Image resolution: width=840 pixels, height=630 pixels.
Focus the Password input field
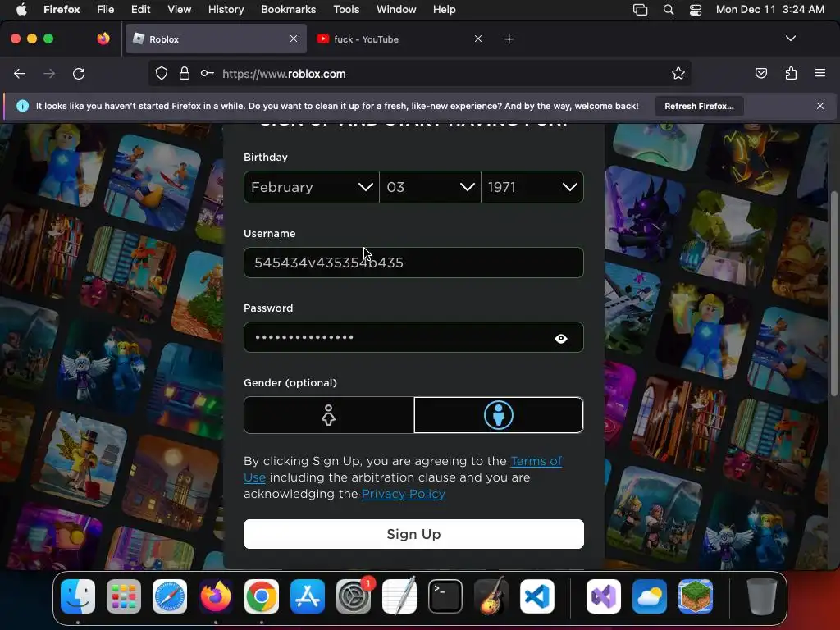tap(413, 337)
